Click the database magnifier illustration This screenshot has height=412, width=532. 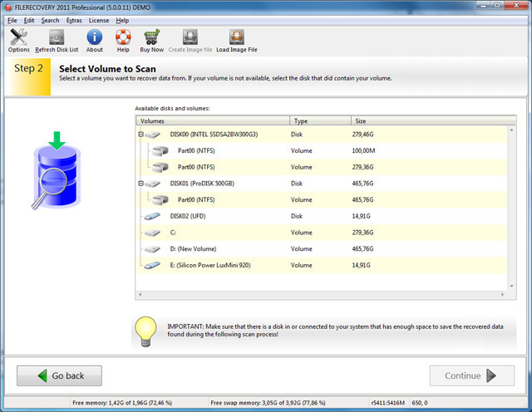point(57,170)
